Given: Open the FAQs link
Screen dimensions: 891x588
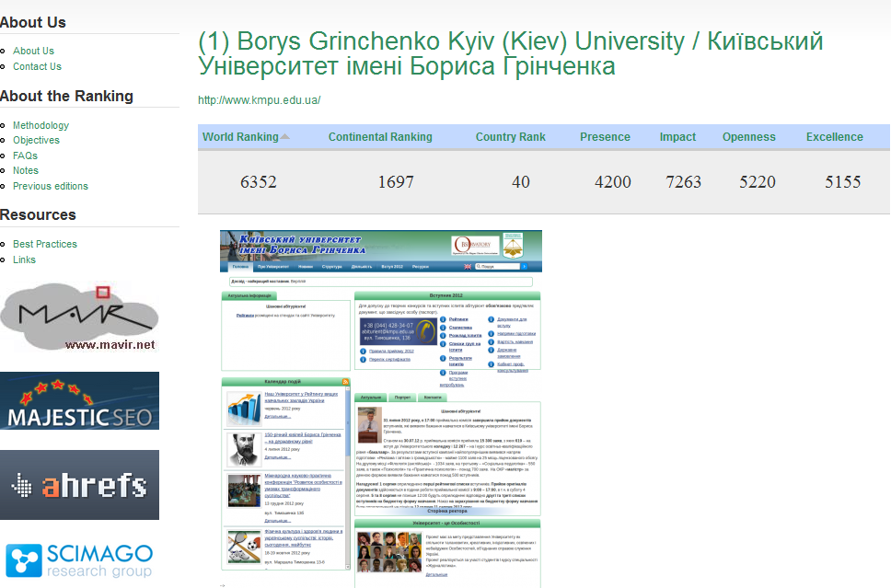Looking at the screenshot, I should pos(25,156).
